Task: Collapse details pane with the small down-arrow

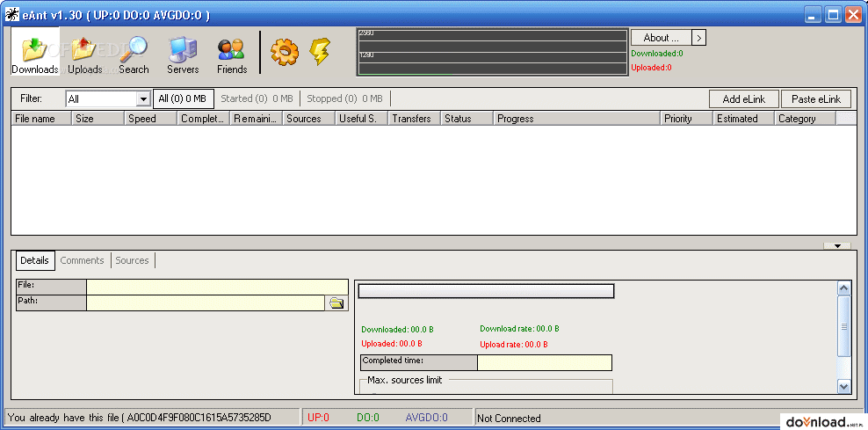Action: [837, 245]
